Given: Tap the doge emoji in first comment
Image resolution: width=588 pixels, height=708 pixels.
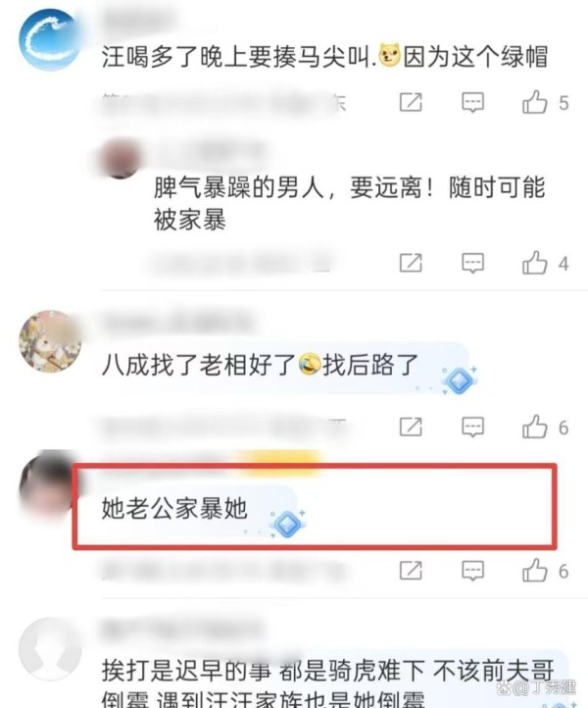Looking at the screenshot, I should coord(389,56).
